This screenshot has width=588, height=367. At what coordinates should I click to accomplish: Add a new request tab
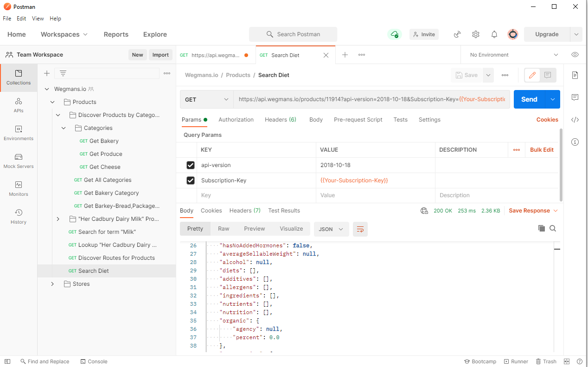(x=345, y=55)
